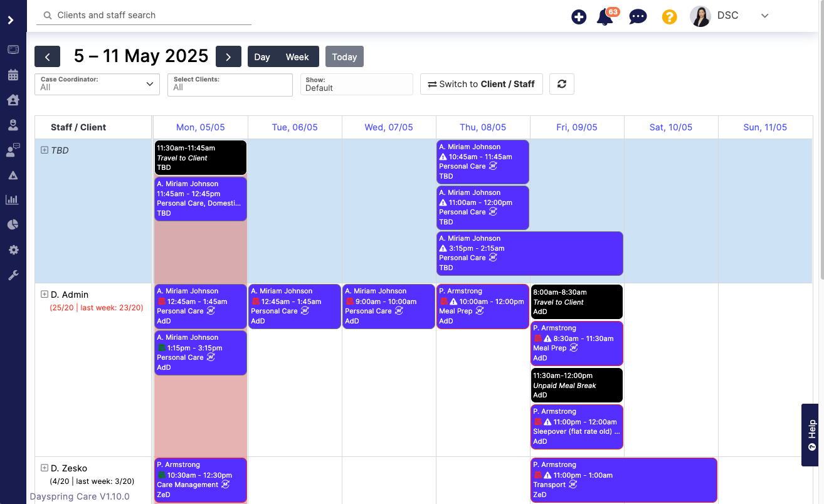Open the Show Default dropdown
This screenshot has height=504, width=824.
click(357, 85)
